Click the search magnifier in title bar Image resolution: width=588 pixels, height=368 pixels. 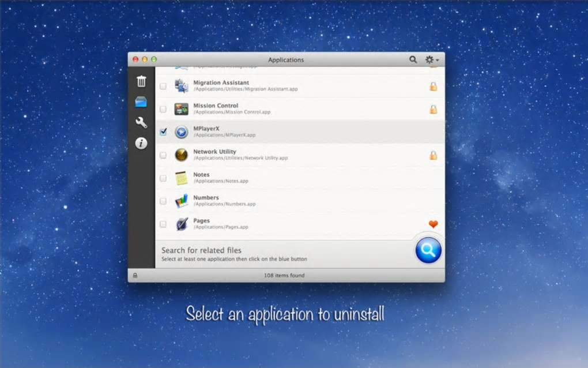413,59
